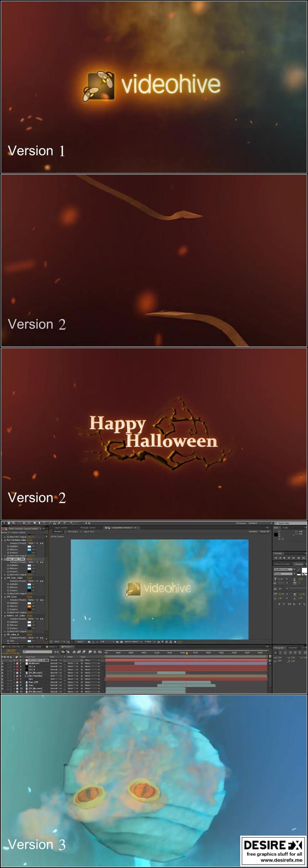Open viewer magnification 50% dropdown
308x868 pixels.
click(59, 642)
